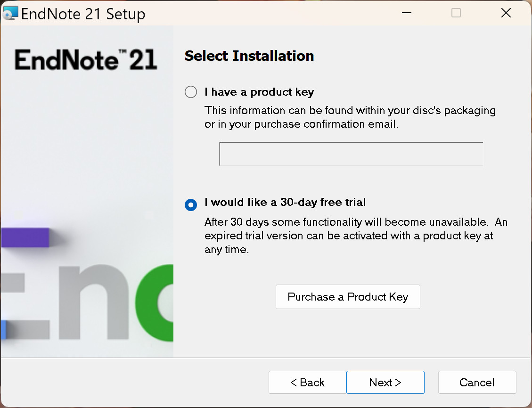Select the "I have a product key" option
This screenshot has width=532, height=408.
pyautogui.click(x=191, y=92)
